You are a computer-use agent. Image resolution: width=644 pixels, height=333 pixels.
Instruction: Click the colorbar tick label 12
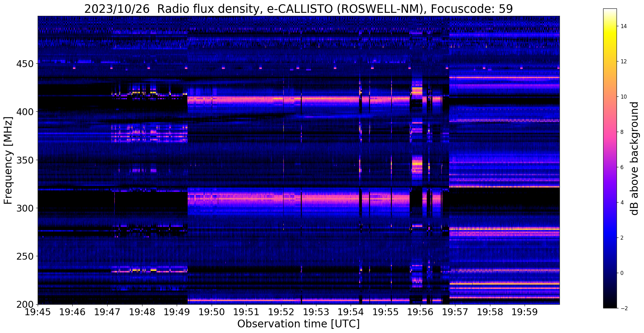[624, 61]
